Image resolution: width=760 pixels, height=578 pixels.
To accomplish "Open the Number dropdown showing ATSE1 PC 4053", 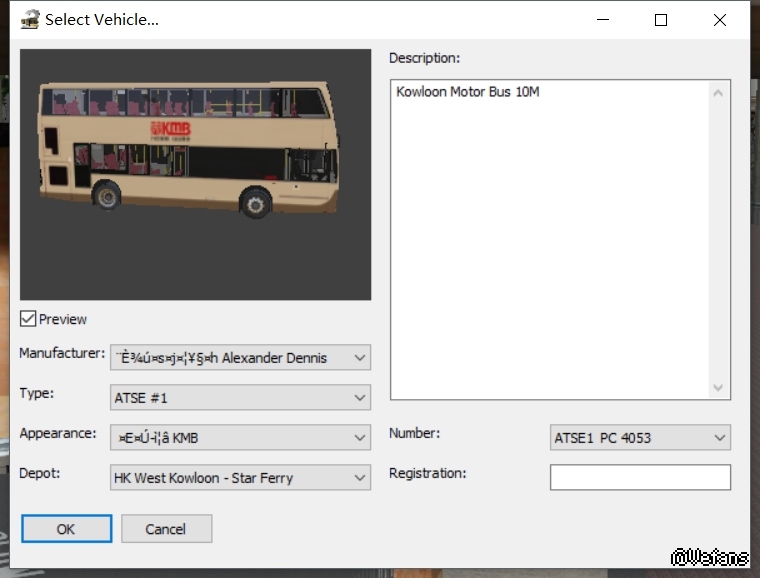I will (x=640, y=437).
